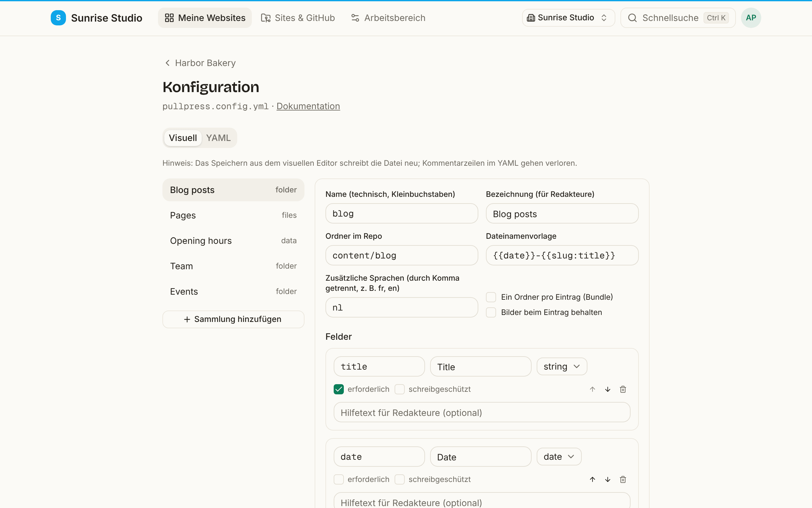
Task: Open the Schnellsuche search box
Action: coord(678,18)
